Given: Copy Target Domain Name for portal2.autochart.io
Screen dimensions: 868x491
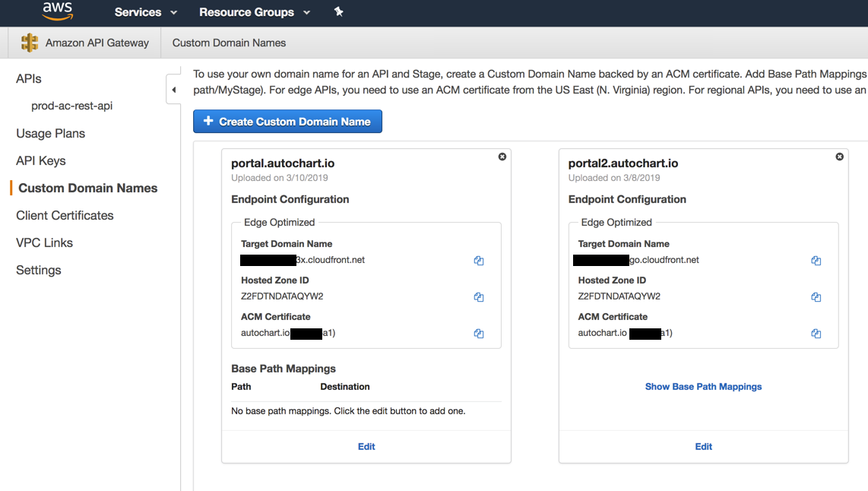Looking at the screenshot, I should coord(816,261).
